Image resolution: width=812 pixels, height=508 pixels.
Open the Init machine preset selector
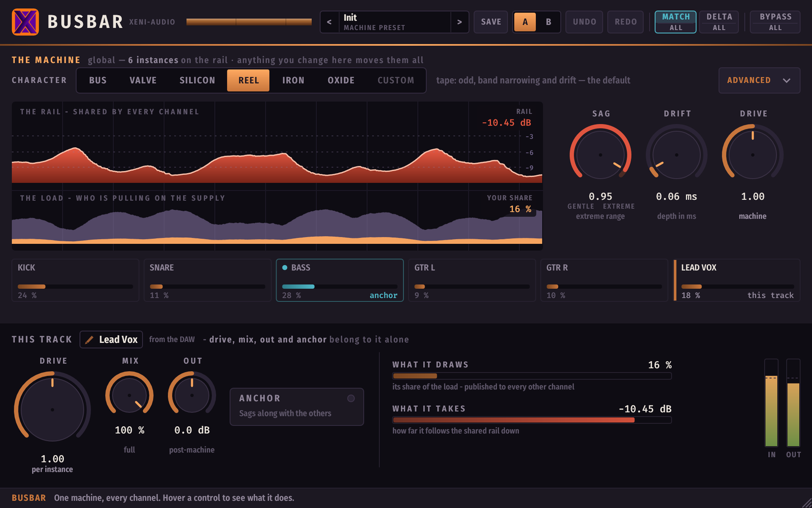coord(394,22)
